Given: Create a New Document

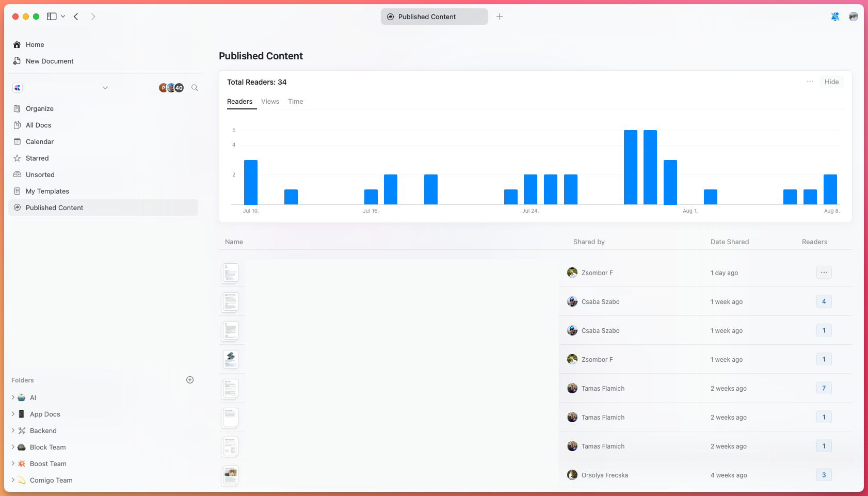Looking at the screenshot, I should (x=49, y=61).
